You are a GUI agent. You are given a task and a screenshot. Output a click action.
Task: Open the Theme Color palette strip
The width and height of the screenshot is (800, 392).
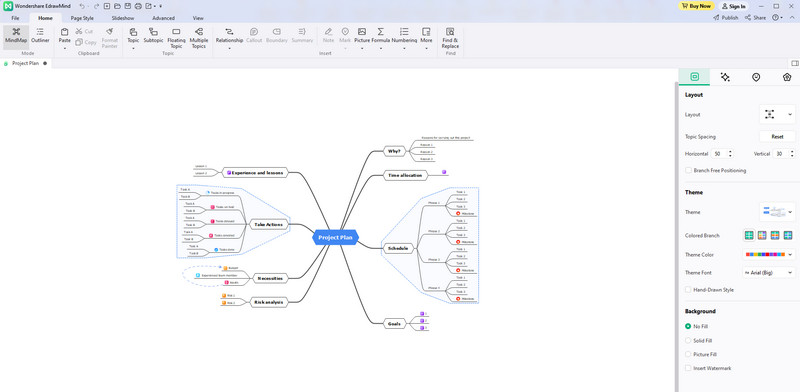click(769, 254)
